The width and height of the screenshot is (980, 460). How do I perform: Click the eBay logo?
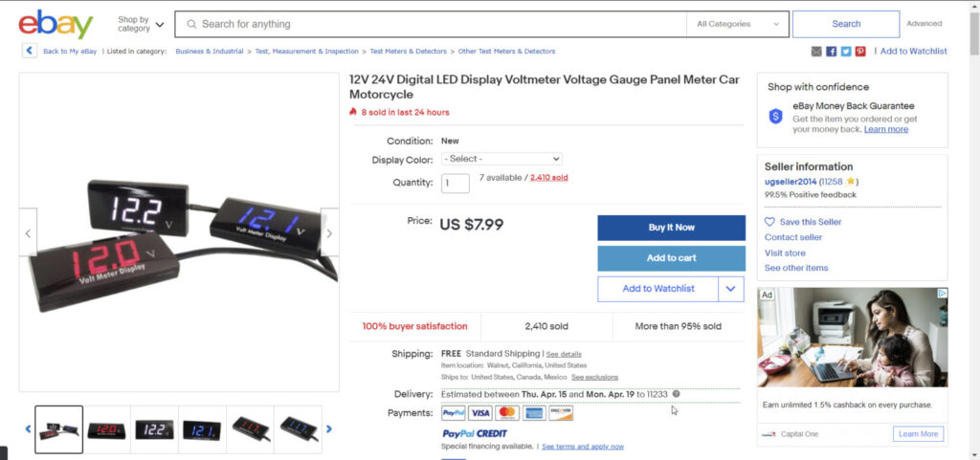point(56,24)
